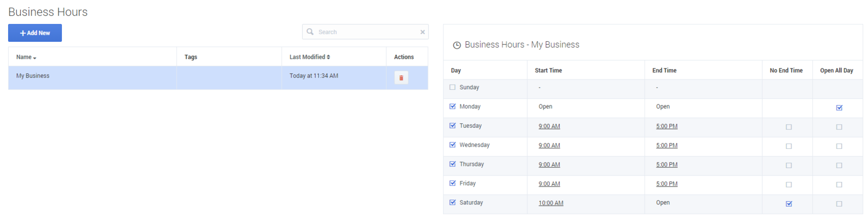Check Open All Day for Friday
Screen dimensions: 868x218
(x=839, y=184)
